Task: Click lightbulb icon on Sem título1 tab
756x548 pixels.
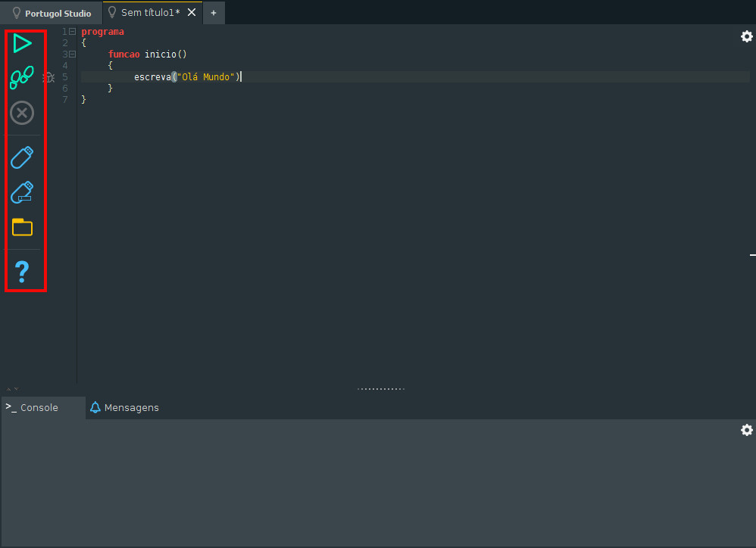Action: 112,12
